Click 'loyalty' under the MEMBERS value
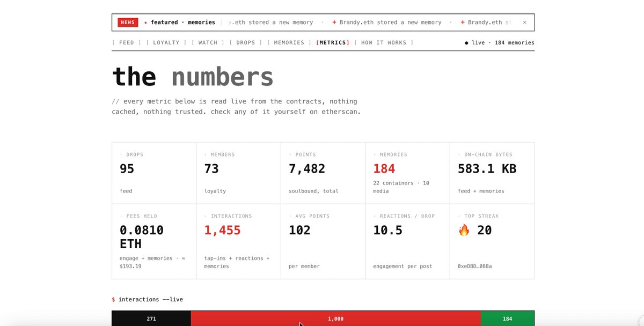The height and width of the screenshot is (326, 644). pyautogui.click(x=215, y=191)
